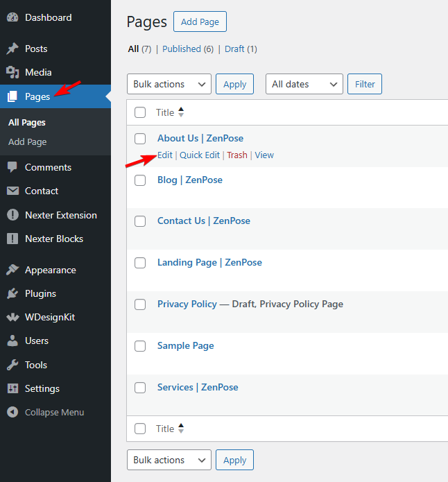Click the bottom Apply button

(234, 460)
